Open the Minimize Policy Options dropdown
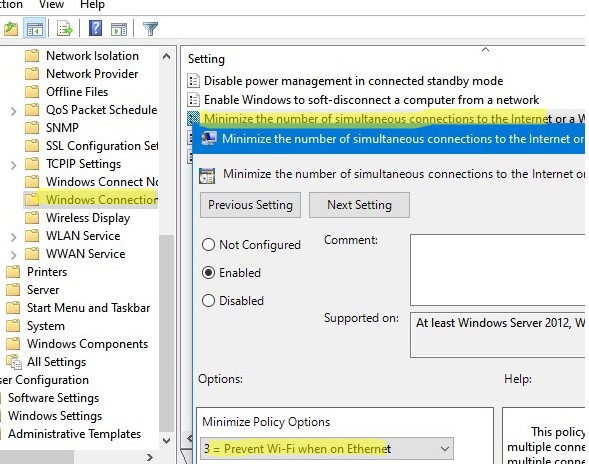Viewport: 589px width, 464px height. [x=327, y=449]
